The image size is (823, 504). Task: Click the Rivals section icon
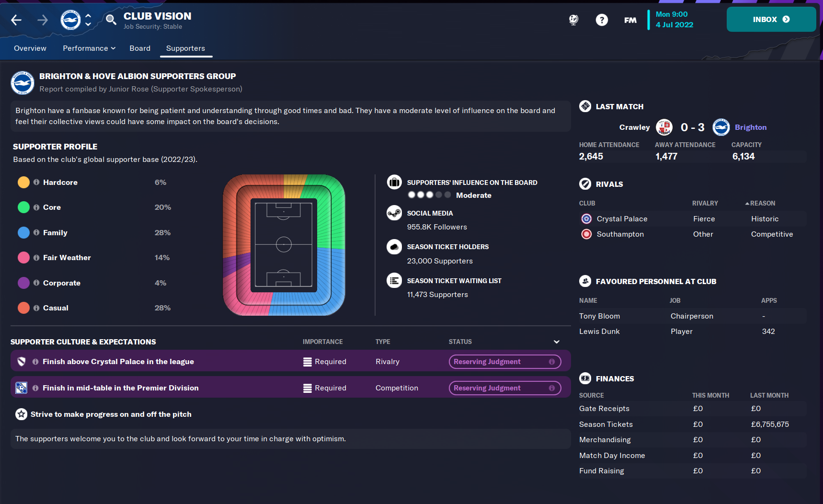[585, 184]
